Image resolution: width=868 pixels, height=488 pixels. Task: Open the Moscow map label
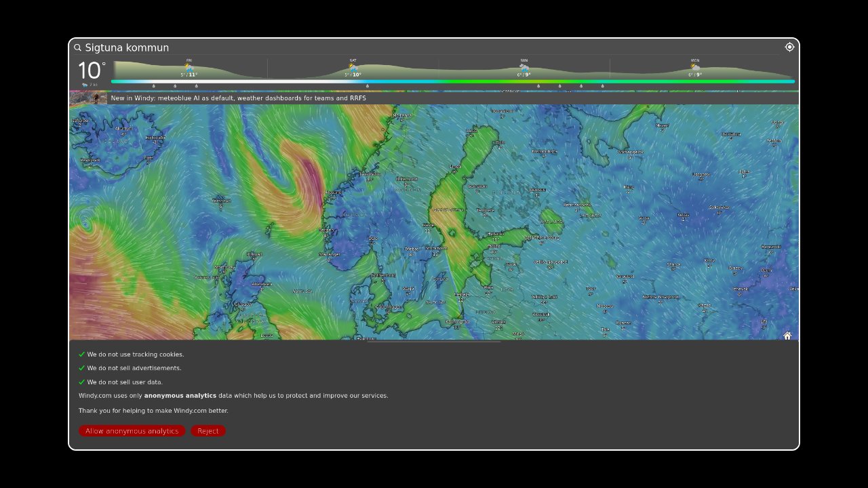pos(605,306)
